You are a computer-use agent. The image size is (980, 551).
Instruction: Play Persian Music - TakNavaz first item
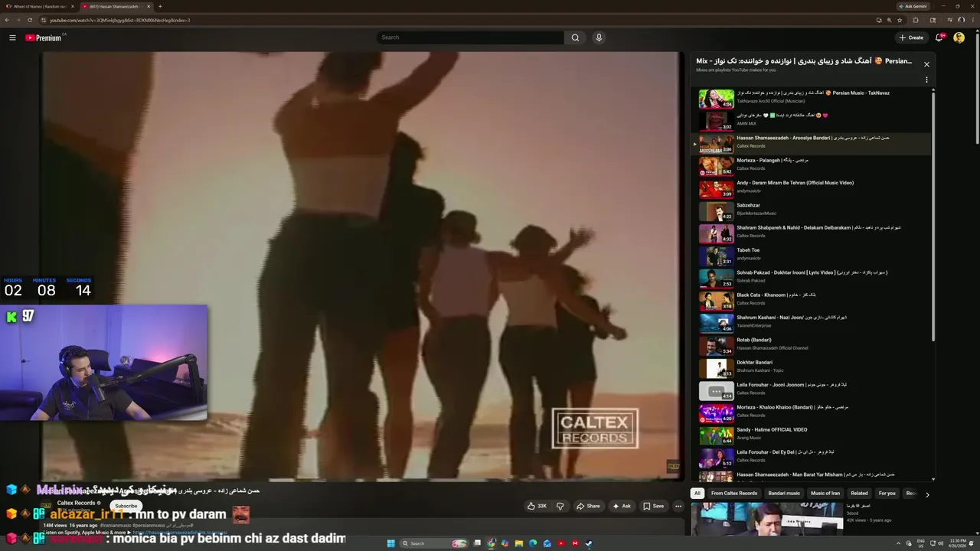pos(812,98)
